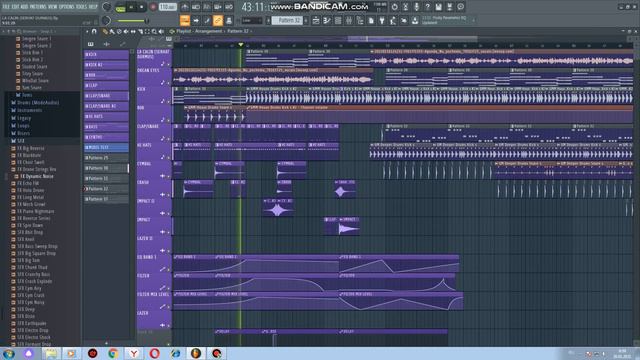Click the stop button in transport
The height and width of the screenshot is (360, 640).
click(x=142, y=7)
